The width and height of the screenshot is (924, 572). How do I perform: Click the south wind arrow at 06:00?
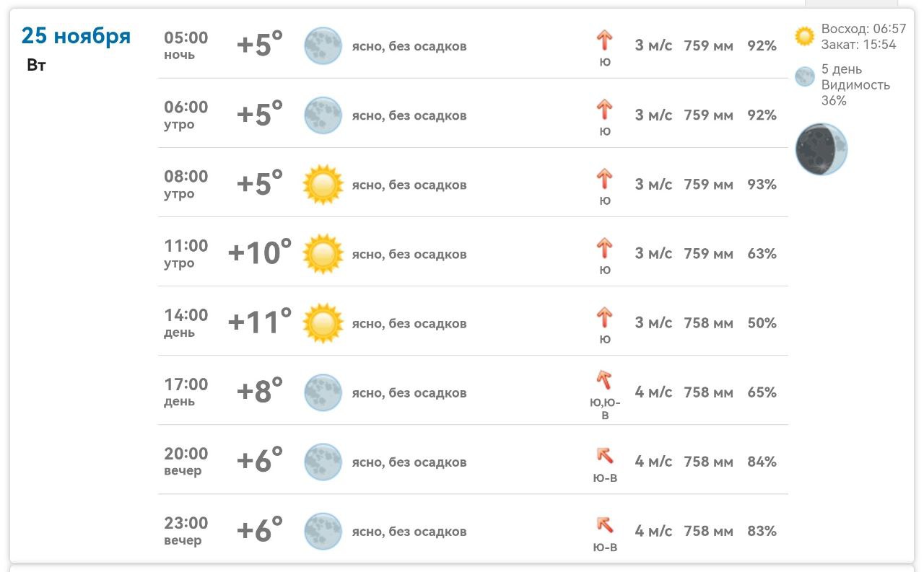(604, 110)
